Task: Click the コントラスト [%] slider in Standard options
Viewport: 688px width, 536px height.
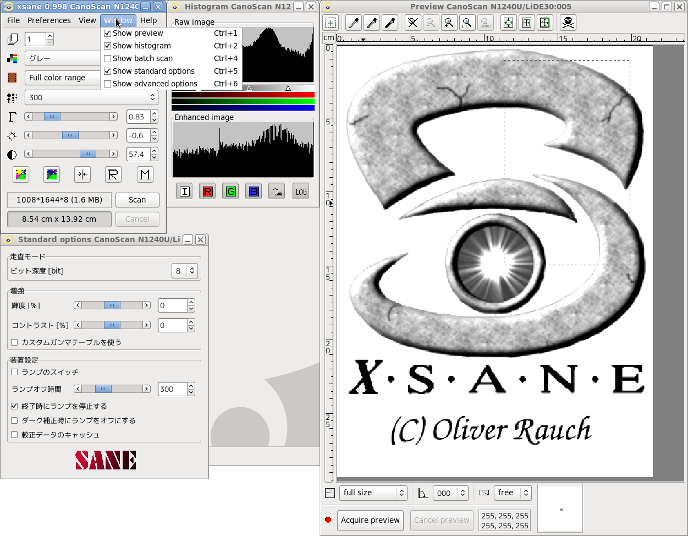Action: [112, 325]
